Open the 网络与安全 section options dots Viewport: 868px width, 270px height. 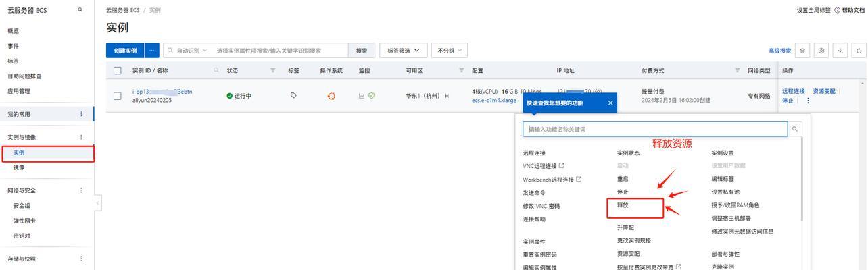point(82,190)
